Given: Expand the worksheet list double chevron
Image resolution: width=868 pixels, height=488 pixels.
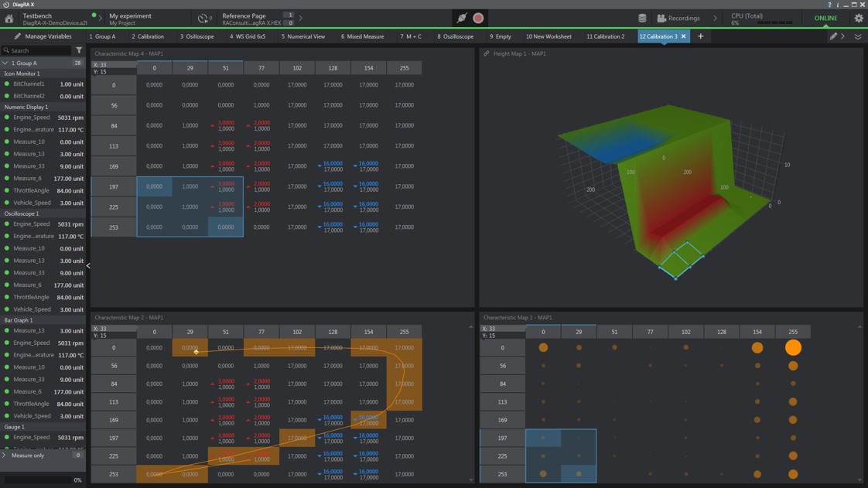Looking at the screenshot, I should 857,36.
